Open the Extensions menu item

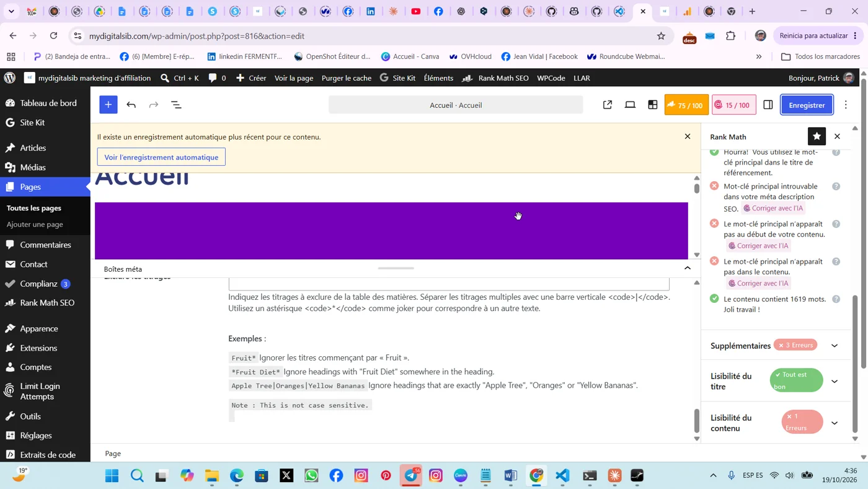click(38, 348)
